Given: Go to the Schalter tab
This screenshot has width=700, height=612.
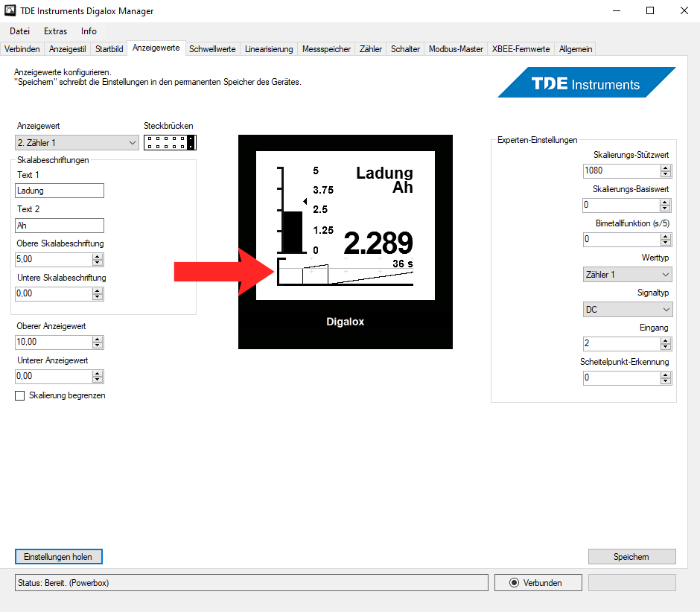Looking at the screenshot, I should coord(405,49).
